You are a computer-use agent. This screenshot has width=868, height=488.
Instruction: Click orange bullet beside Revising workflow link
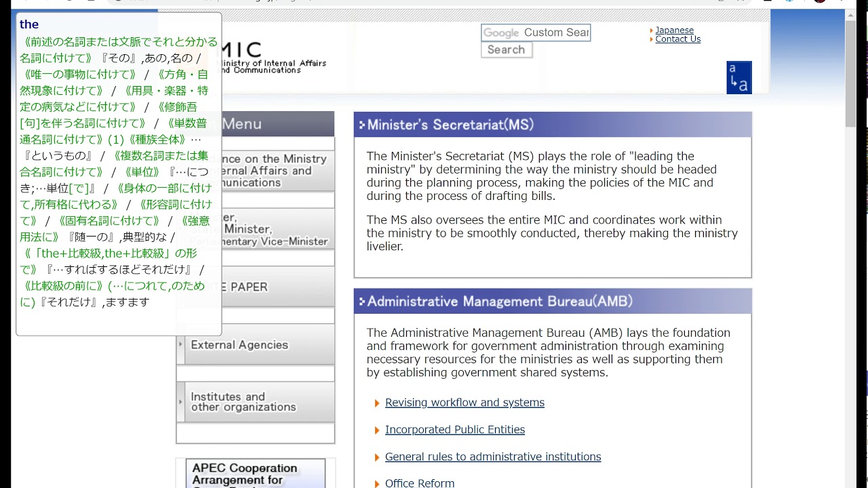(x=377, y=403)
